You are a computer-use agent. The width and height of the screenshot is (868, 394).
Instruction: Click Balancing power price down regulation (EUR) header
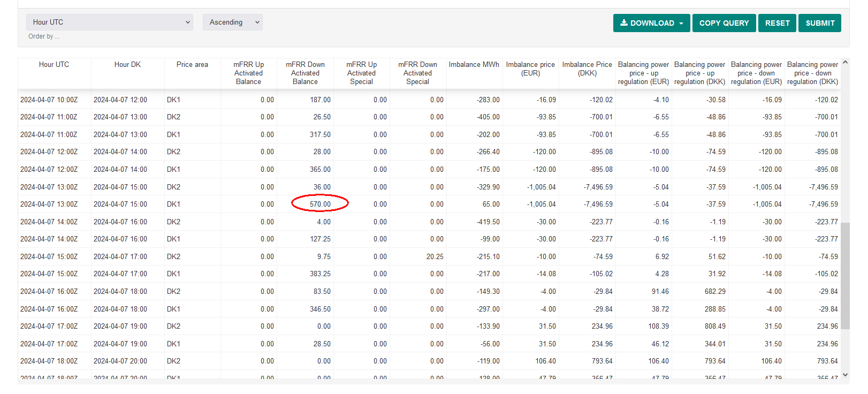click(756, 73)
